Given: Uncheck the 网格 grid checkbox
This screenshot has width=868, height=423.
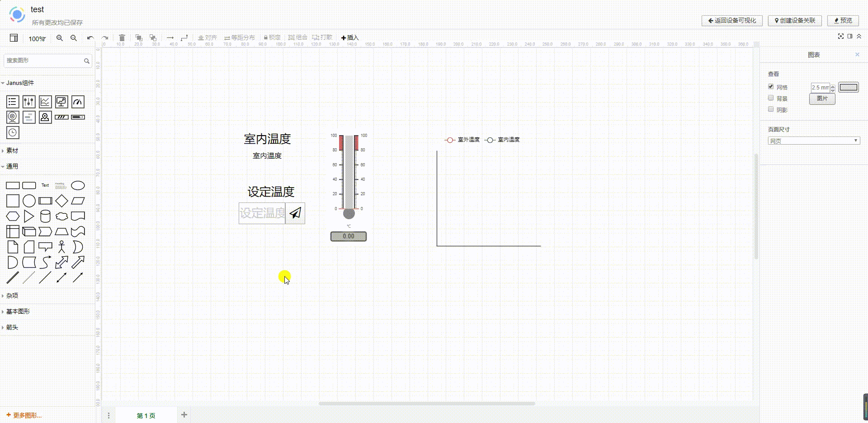Looking at the screenshot, I should click(771, 86).
